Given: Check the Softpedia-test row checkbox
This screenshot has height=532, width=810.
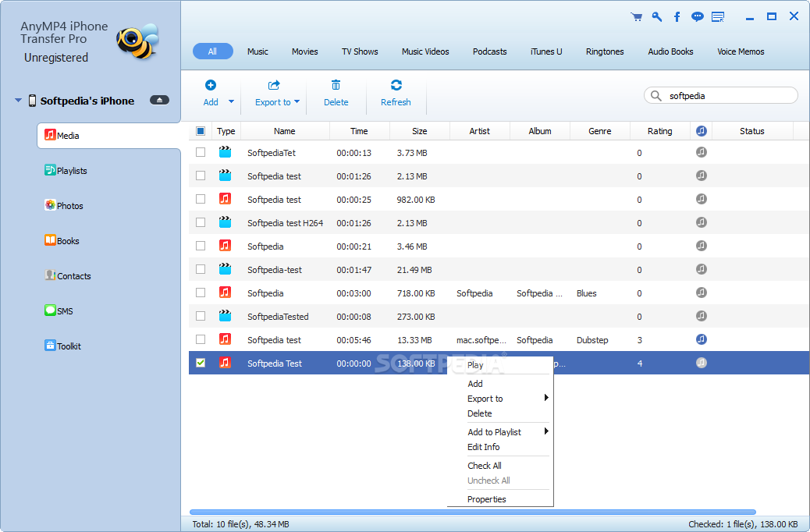Looking at the screenshot, I should click(x=201, y=269).
